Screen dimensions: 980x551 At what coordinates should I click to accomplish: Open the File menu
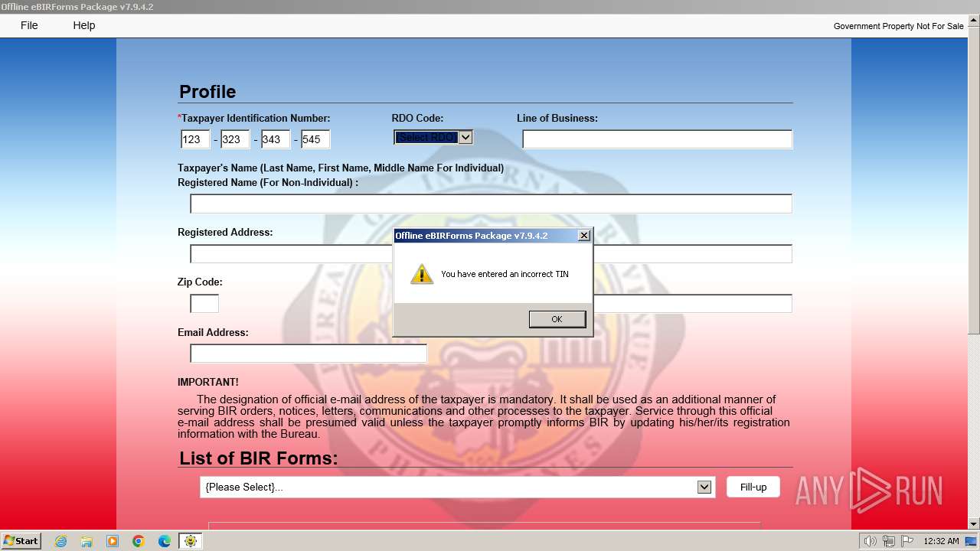coord(29,25)
